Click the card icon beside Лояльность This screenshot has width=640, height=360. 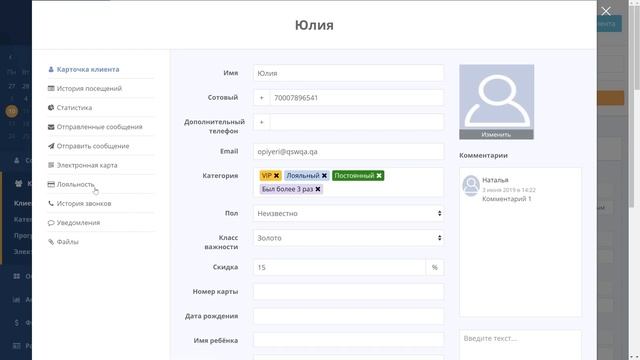[x=51, y=184]
